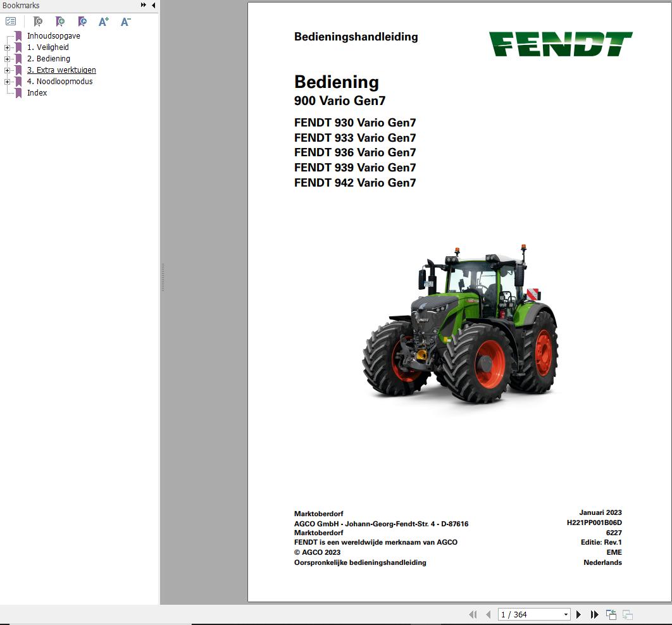The image size is (672, 625).
Task: Click the panel splitter grip handle
Action: pyautogui.click(x=163, y=278)
